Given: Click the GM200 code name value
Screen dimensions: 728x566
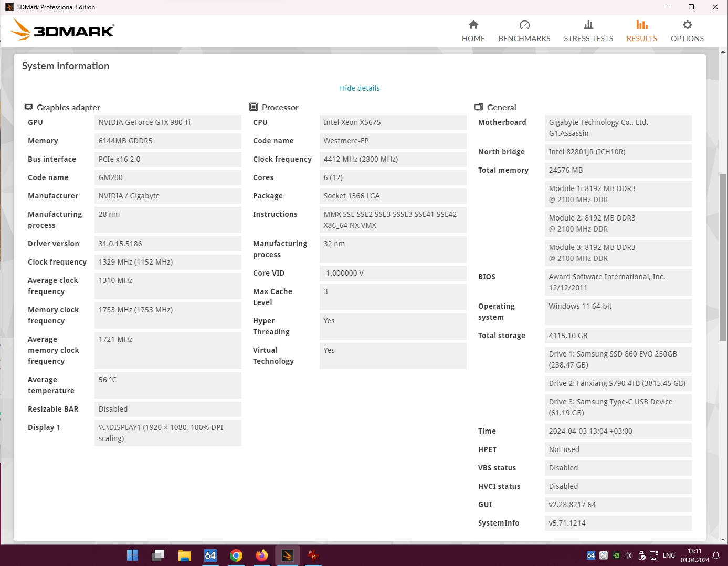Looking at the screenshot, I should (x=168, y=177).
